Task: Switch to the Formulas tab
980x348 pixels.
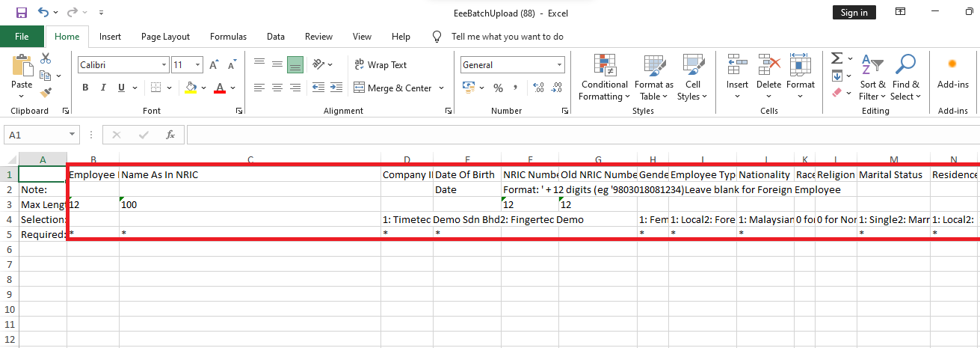Action: [228, 36]
